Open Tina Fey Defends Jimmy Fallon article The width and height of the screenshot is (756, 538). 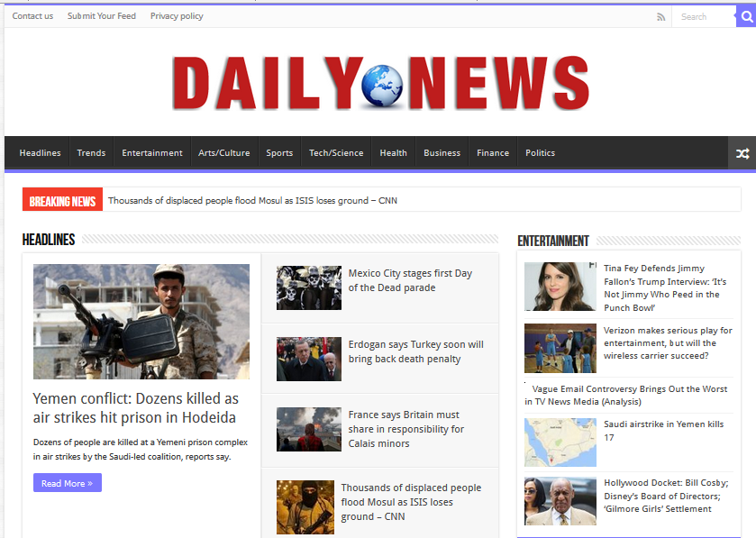pos(665,287)
